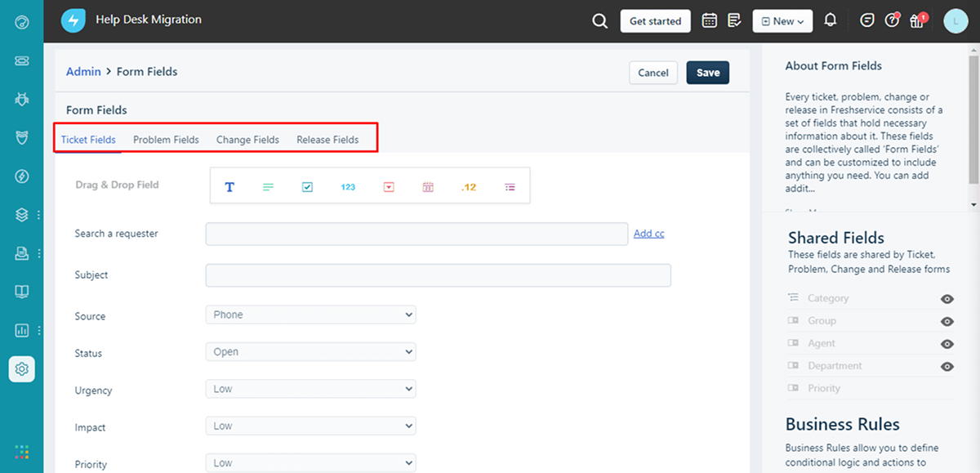The image size is (980, 473).
Task: Open the Source dropdown showing Phone
Action: click(x=310, y=315)
